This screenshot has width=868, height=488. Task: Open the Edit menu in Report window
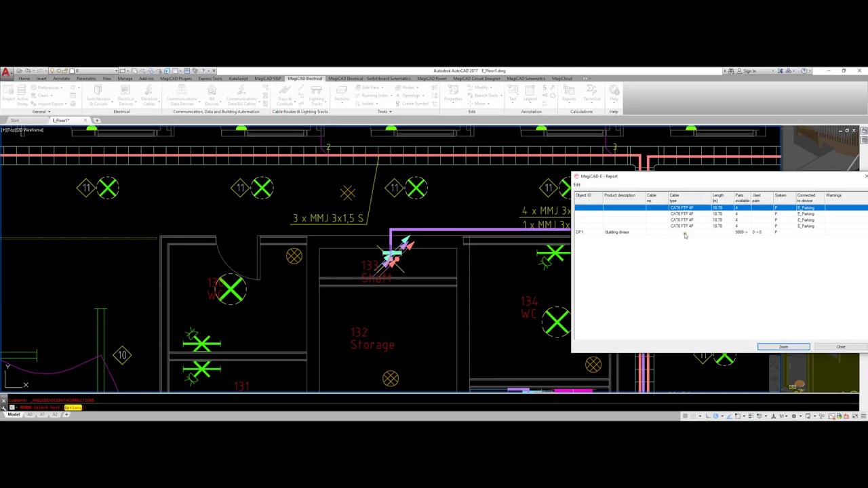pyautogui.click(x=577, y=184)
